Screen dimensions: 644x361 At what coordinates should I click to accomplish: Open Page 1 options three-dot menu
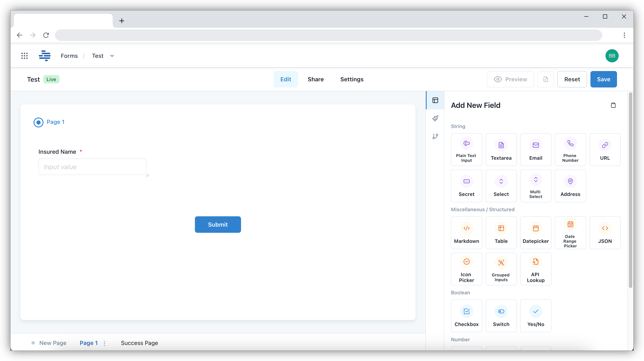tap(104, 343)
